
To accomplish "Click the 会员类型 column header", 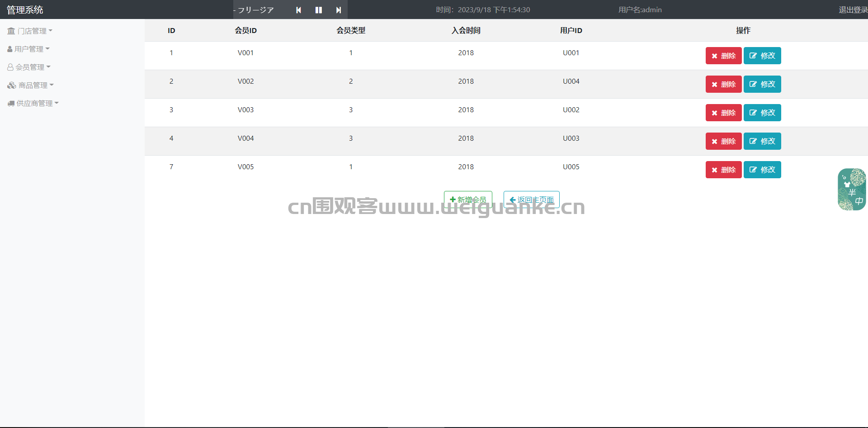I will [351, 30].
